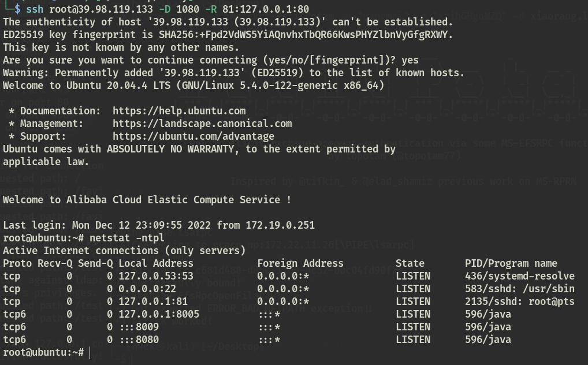
Task: Click the PID/Program name column header
Action: point(511,264)
